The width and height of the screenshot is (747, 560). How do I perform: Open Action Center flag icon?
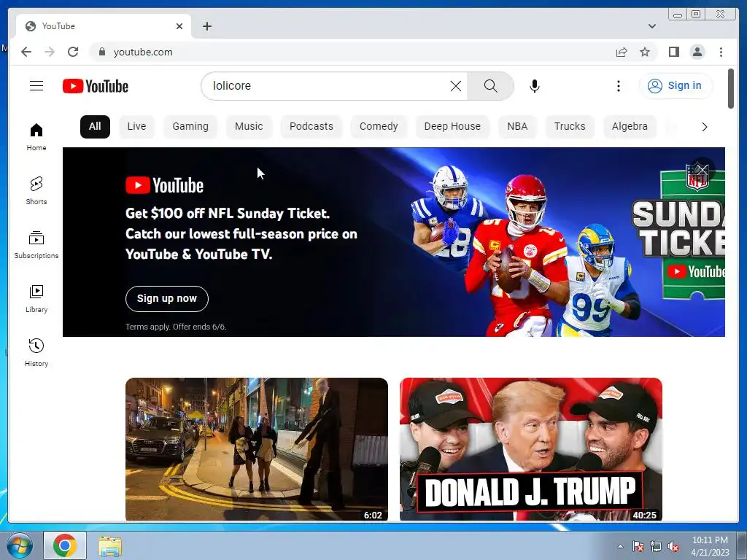[x=638, y=547]
